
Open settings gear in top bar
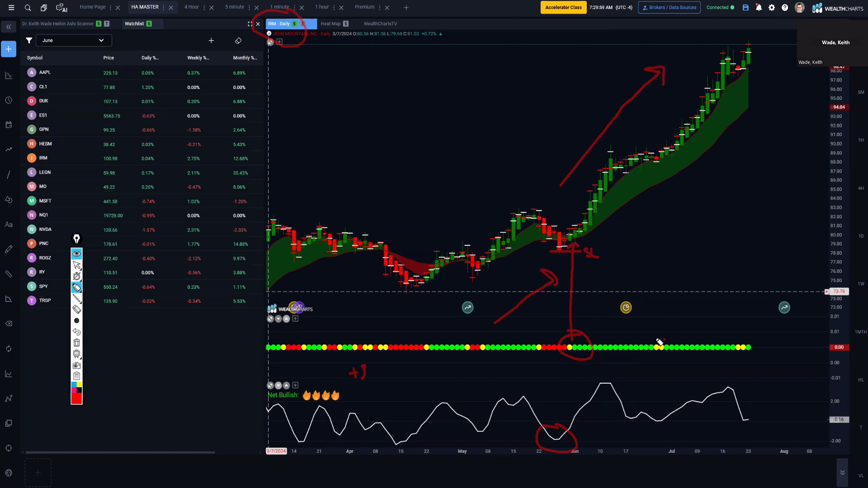coord(772,7)
